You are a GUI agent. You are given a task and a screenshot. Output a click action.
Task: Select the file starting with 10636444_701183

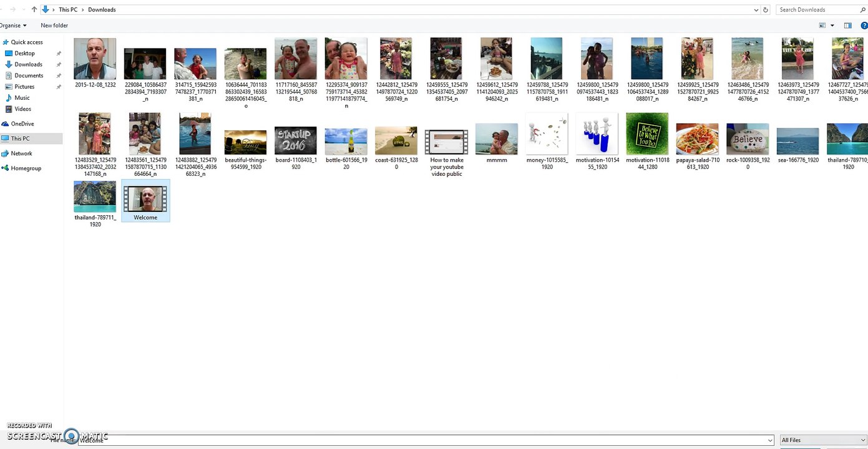coord(245,78)
